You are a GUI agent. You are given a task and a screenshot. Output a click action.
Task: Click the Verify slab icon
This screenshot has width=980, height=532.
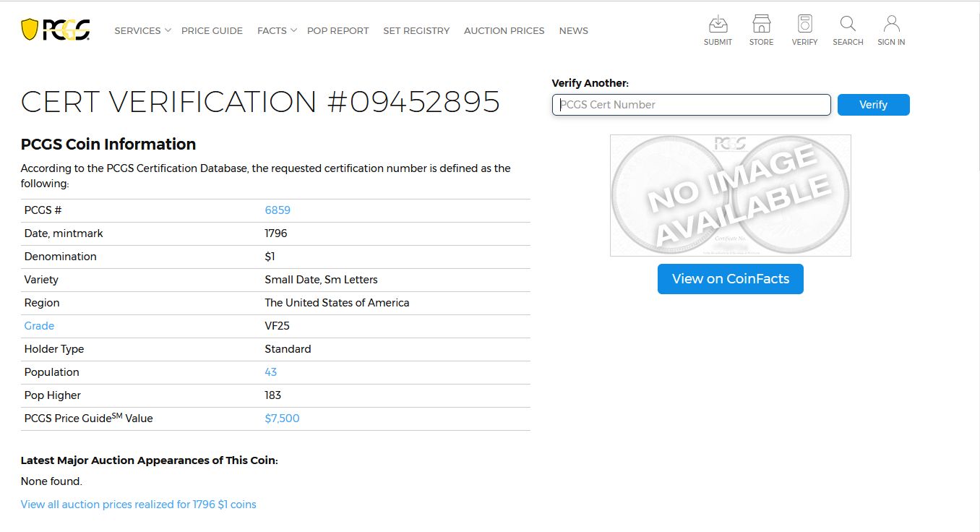click(804, 24)
